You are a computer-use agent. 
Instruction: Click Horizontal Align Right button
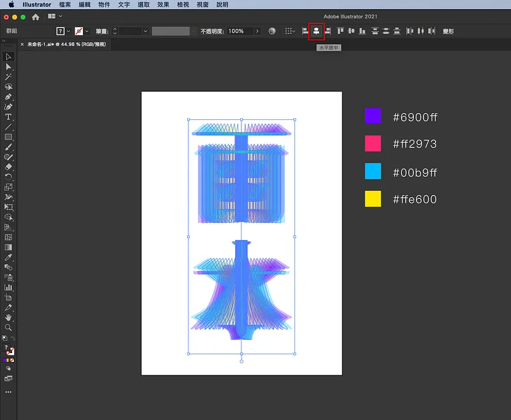(328, 31)
